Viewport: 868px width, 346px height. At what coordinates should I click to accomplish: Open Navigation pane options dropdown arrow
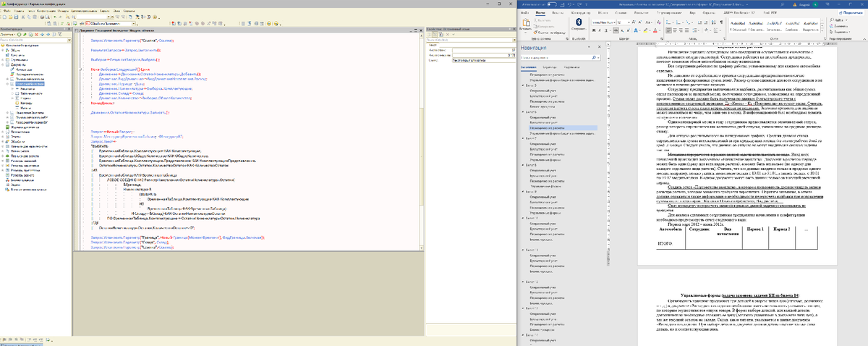(x=589, y=47)
